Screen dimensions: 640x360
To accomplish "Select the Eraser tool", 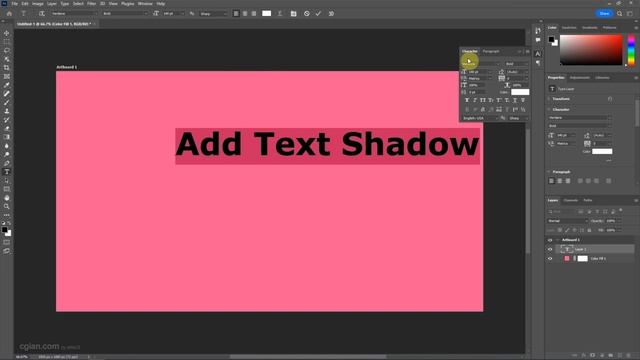I will pyautogui.click(x=7, y=129).
